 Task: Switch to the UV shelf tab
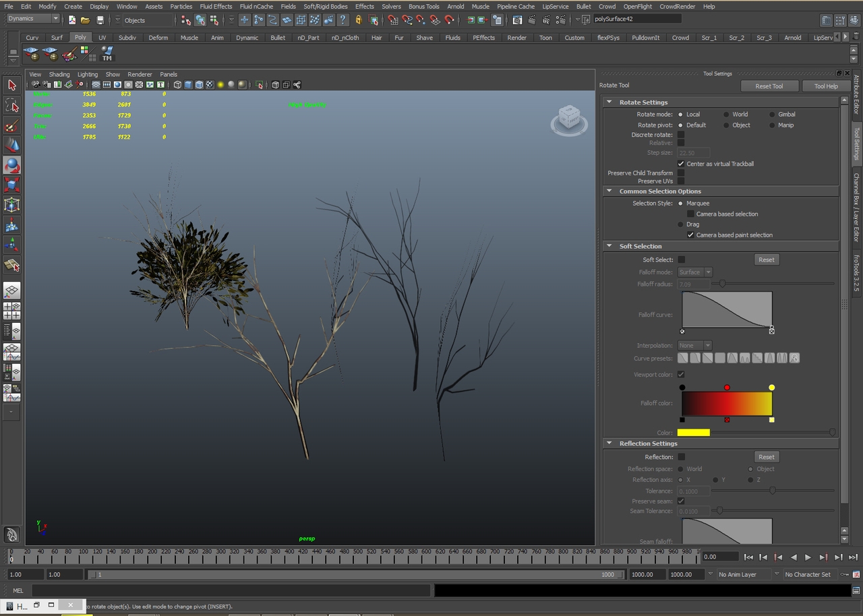point(102,38)
